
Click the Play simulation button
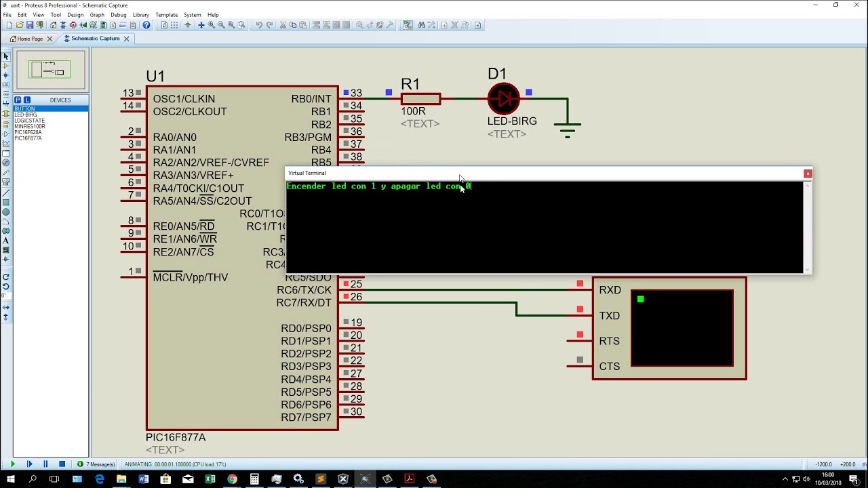(x=12, y=464)
